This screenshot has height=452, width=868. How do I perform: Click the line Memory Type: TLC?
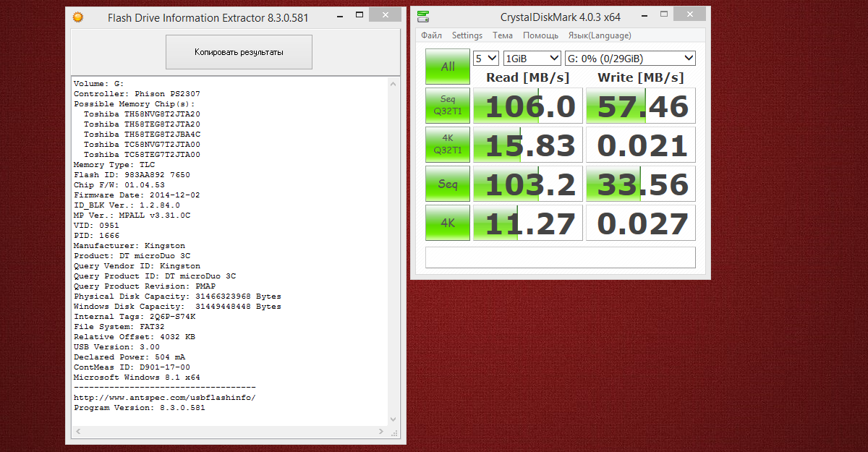pyautogui.click(x=114, y=165)
